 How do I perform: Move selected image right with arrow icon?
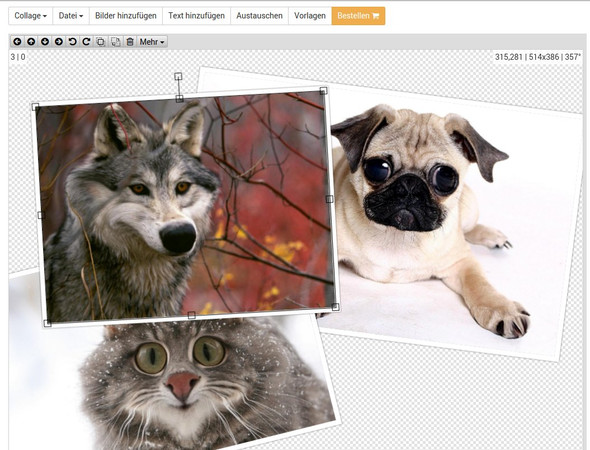59,42
